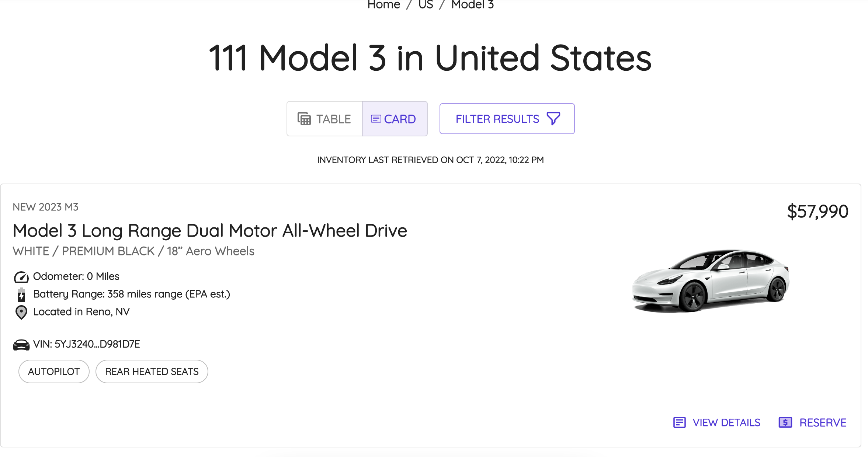Click the location pin icon
Viewport: 868px width, 457px height.
(x=21, y=313)
